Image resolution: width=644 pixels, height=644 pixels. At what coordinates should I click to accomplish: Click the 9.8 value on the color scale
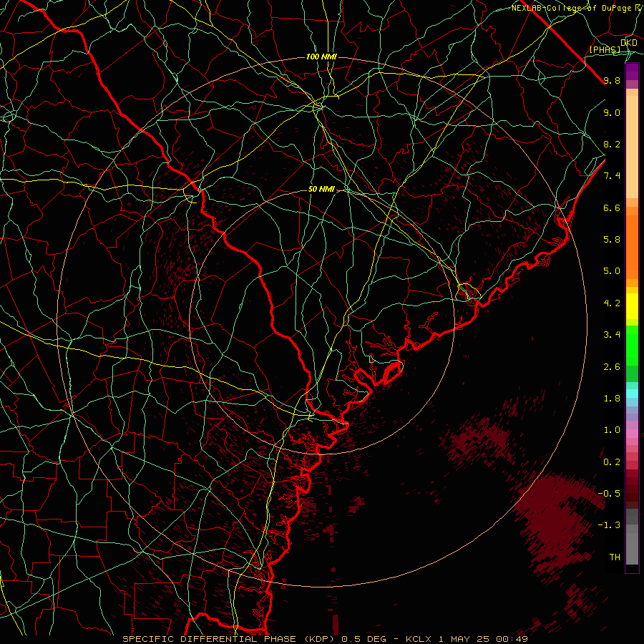(612, 80)
